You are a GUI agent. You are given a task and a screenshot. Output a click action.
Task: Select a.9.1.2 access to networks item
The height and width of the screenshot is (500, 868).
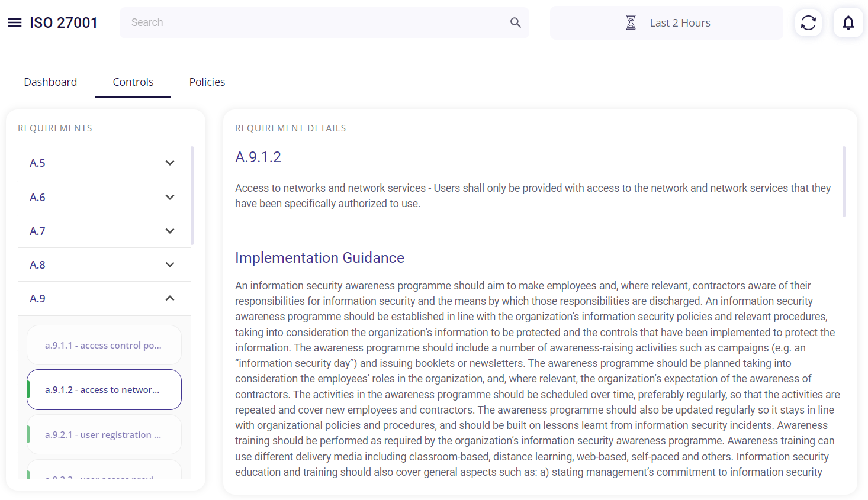tap(104, 390)
